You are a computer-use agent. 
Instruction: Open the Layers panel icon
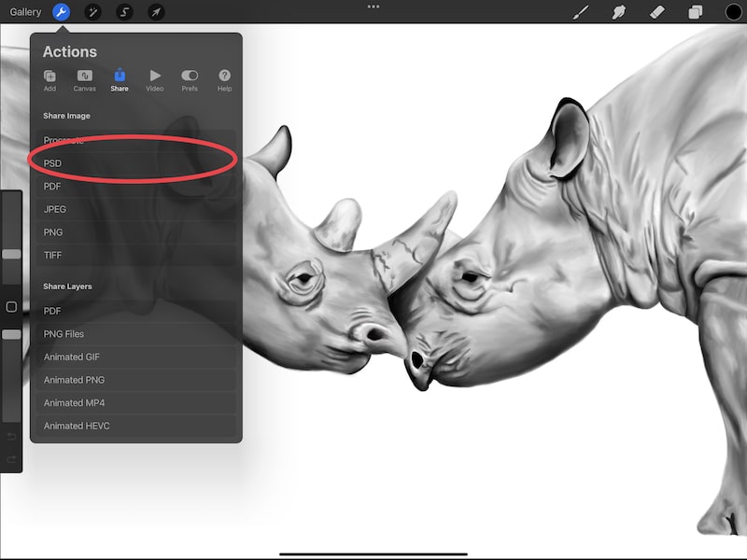point(695,12)
